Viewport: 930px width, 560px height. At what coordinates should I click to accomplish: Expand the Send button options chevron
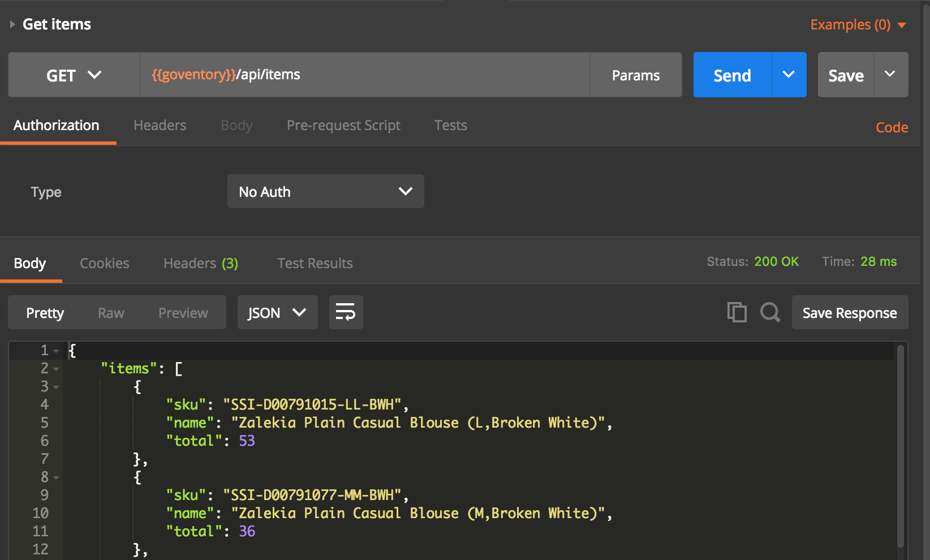tap(789, 74)
